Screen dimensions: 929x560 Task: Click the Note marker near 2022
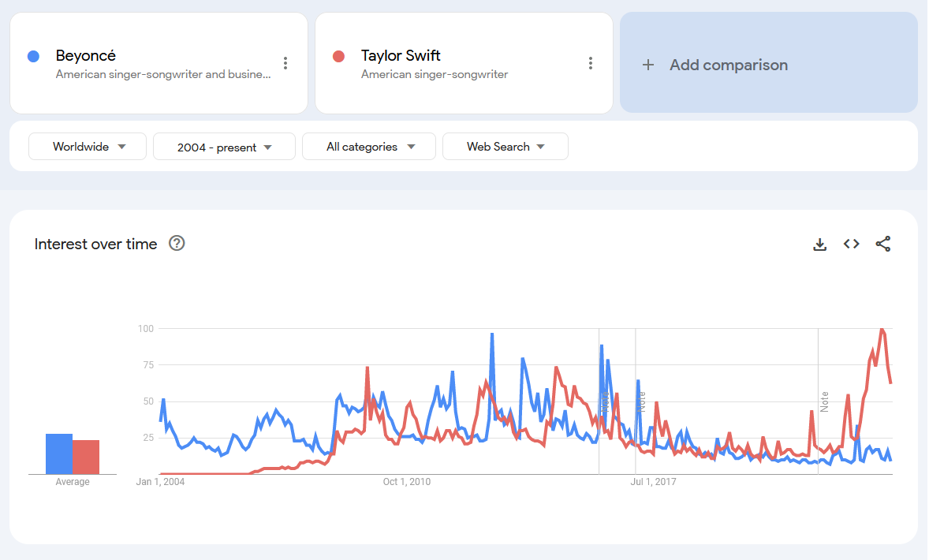(824, 401)
